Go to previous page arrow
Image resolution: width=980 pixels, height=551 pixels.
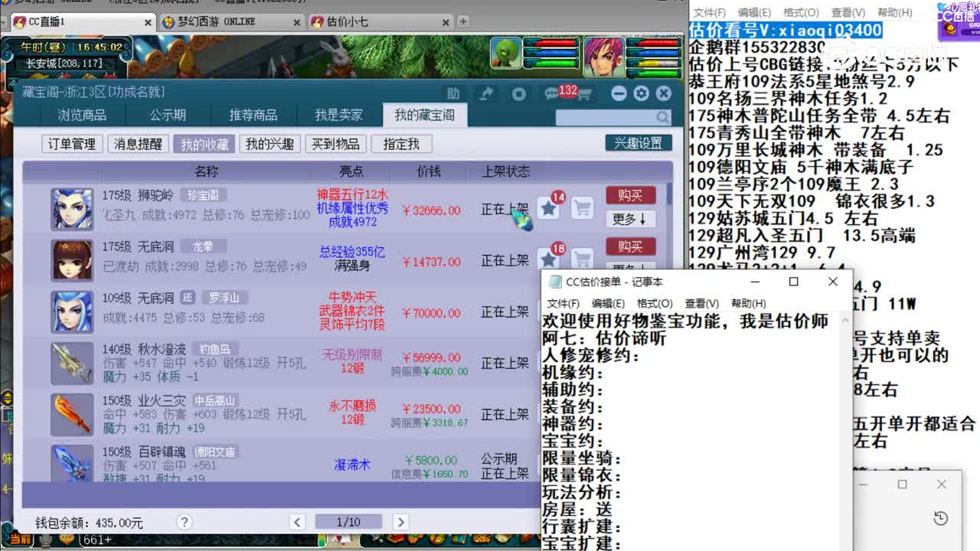pos(298,522)
